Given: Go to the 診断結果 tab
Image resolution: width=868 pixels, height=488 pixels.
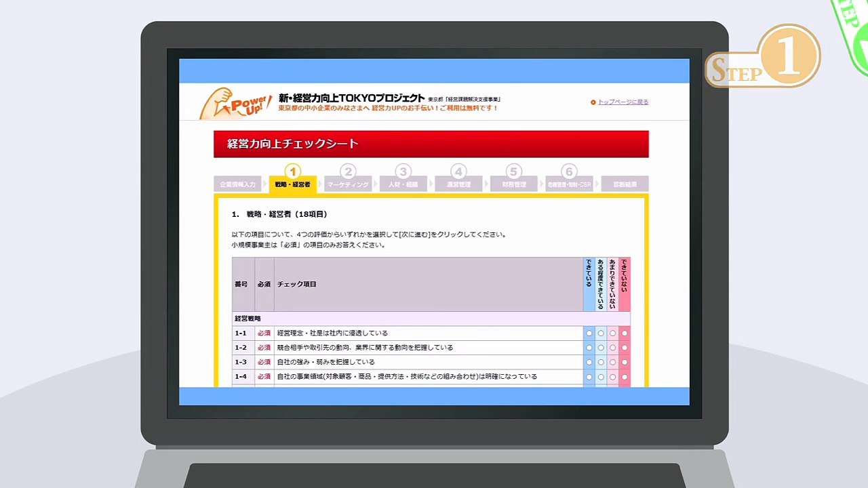Looking at the screenshot, I should point(625,184).
